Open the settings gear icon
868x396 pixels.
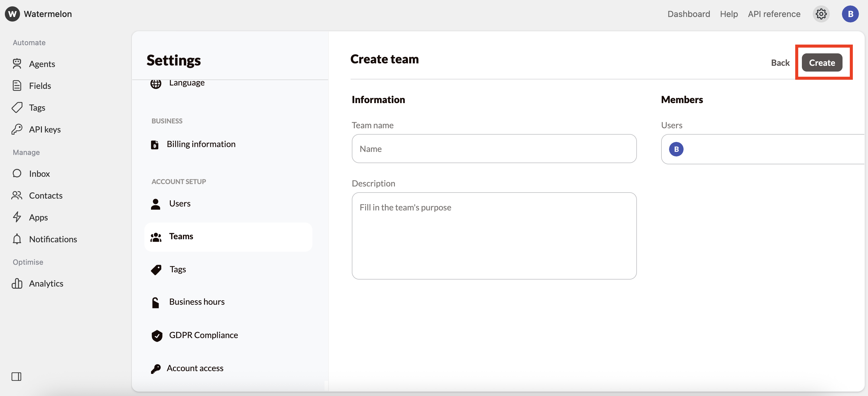click(821, 14)
